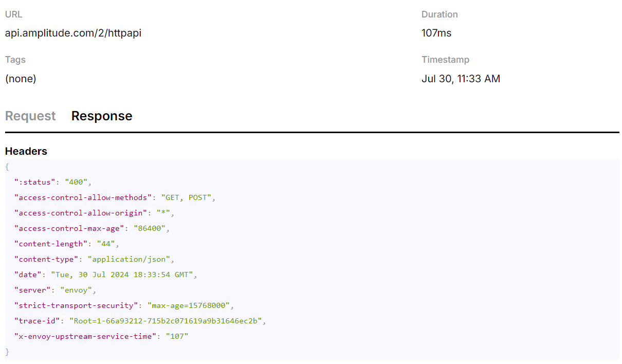The height and width of the screenshot is (364, 622).
Task: Click the opening curly brace of headers JSON
Action: pos(7,167)
